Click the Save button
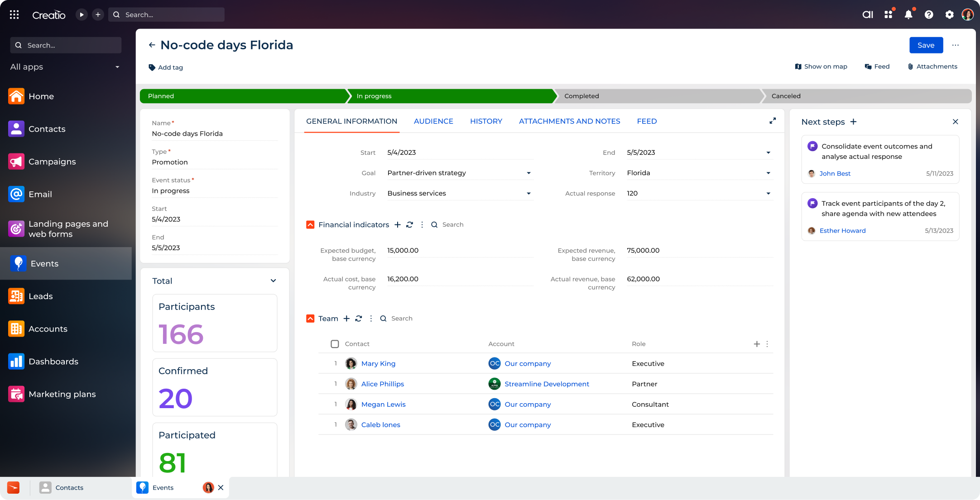Viewport: 980px width, 500px height. (926, 45)
